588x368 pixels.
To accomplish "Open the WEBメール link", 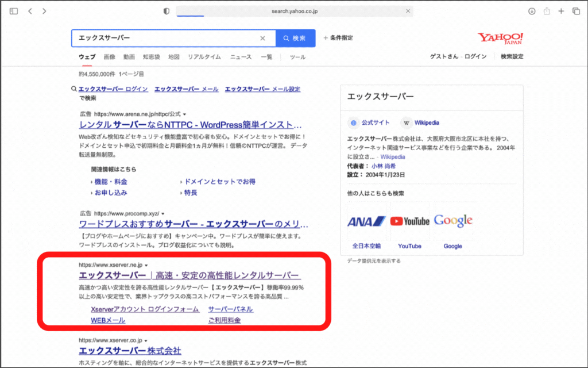I will [x=108, y=320].
